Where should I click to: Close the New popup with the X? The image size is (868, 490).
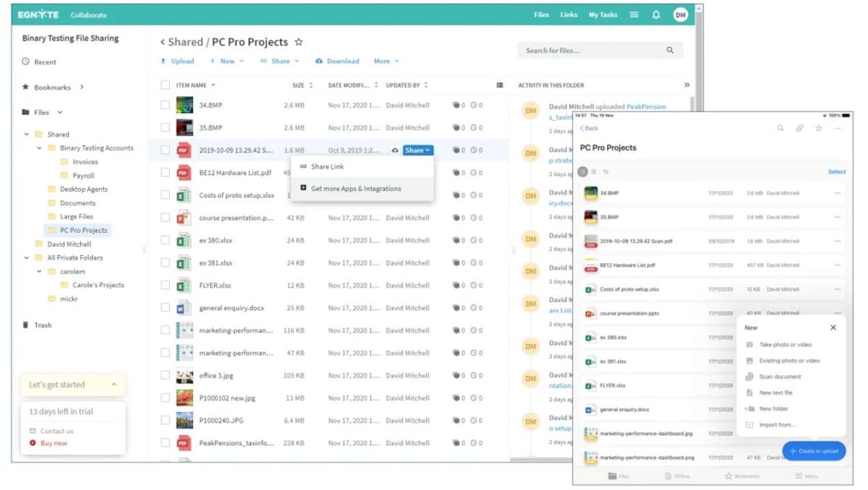pos(833,327)
